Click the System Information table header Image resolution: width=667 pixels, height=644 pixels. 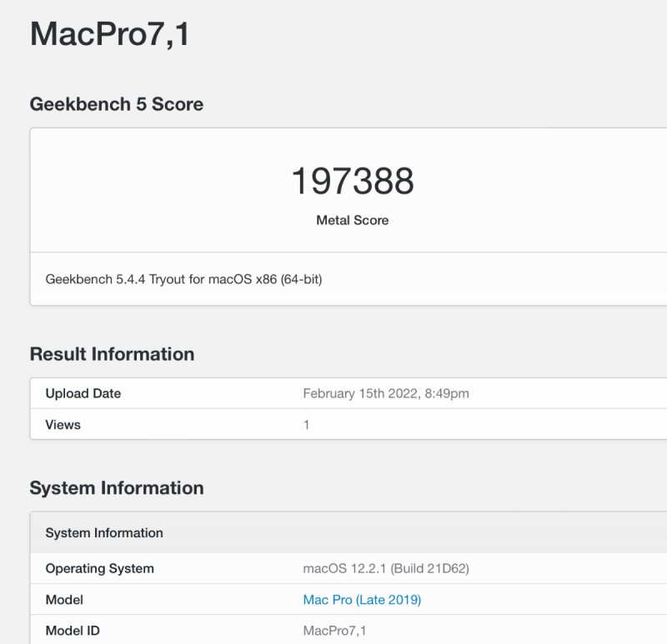tap(103, 533)
